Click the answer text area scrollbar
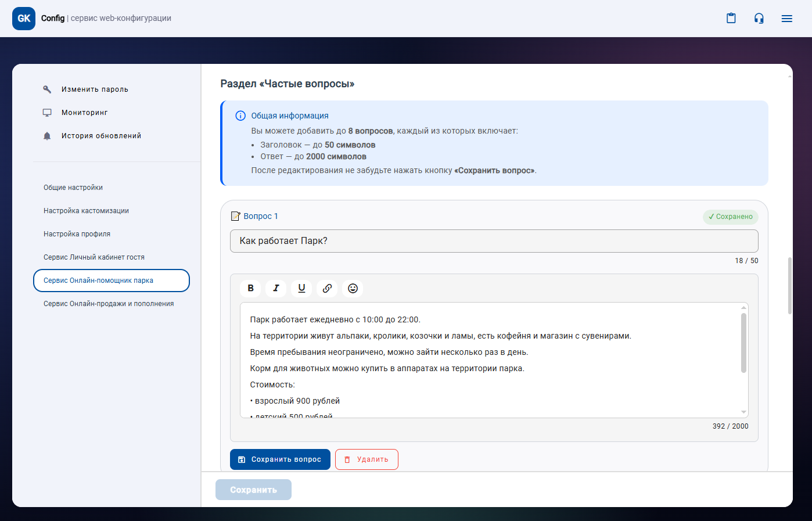The image size is (812, 521). point(743,343)
